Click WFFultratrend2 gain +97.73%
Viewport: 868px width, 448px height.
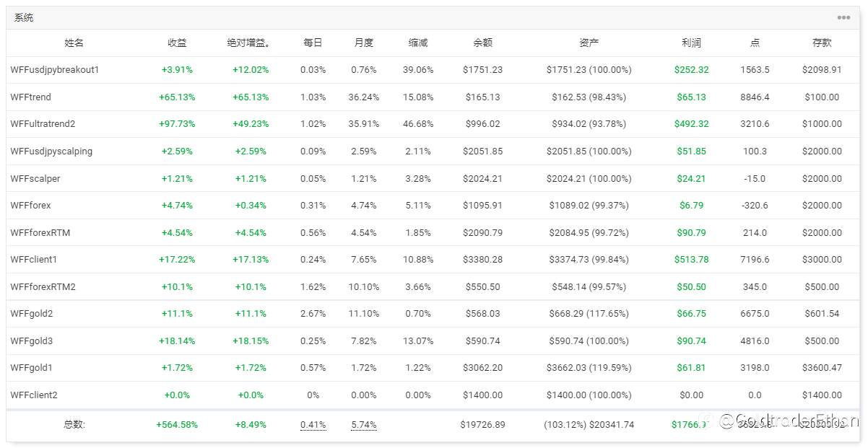pos(177,124)
